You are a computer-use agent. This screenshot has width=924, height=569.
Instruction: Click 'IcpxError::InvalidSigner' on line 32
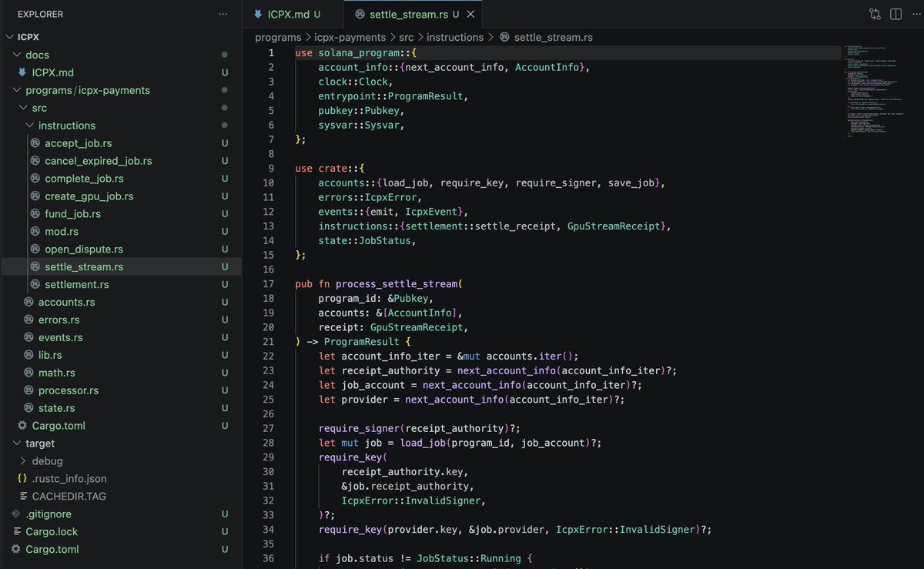click(411, 500)
